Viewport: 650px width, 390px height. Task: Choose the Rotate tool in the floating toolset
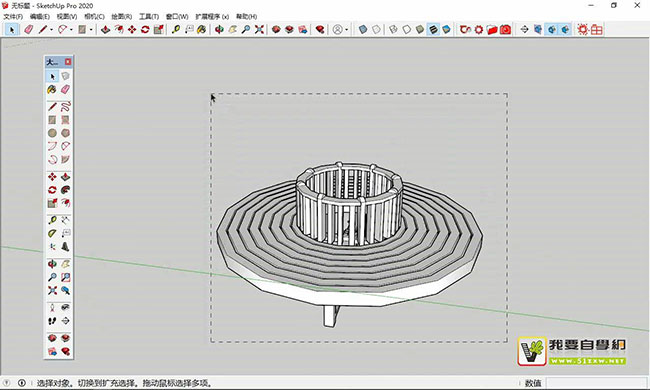[52, 190]
